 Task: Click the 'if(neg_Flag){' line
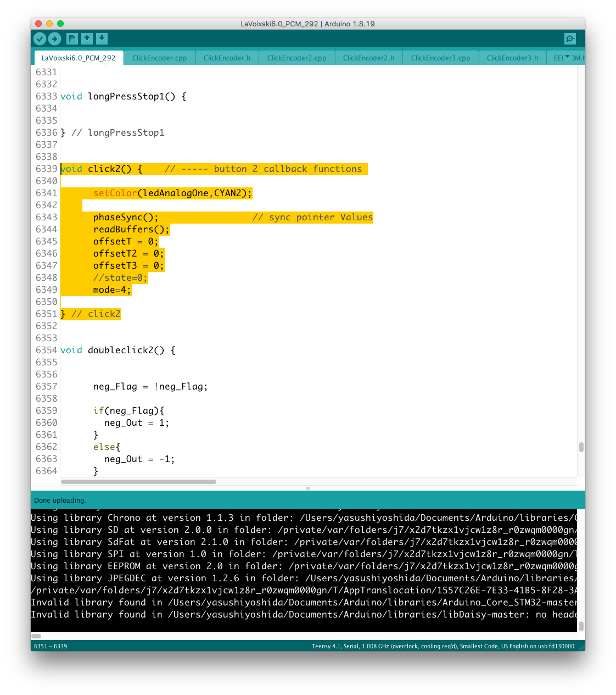[129, 410]
